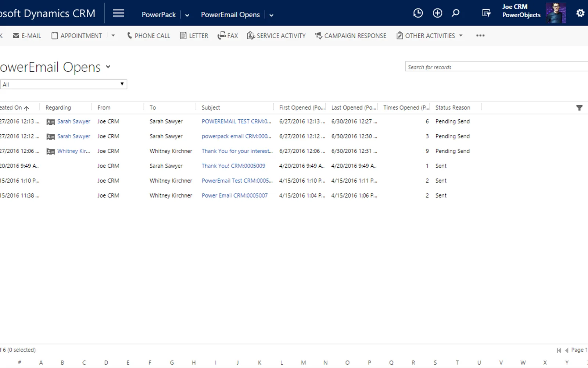Expand the dropdown arrow after APPOINTMENT

click(x=113, y=36)
